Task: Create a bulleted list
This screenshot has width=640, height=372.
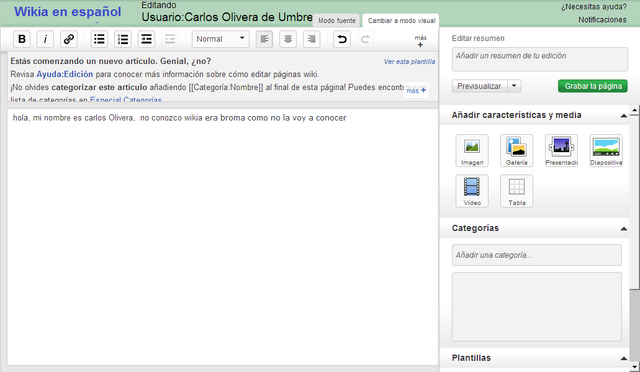Action: (99, 39)
